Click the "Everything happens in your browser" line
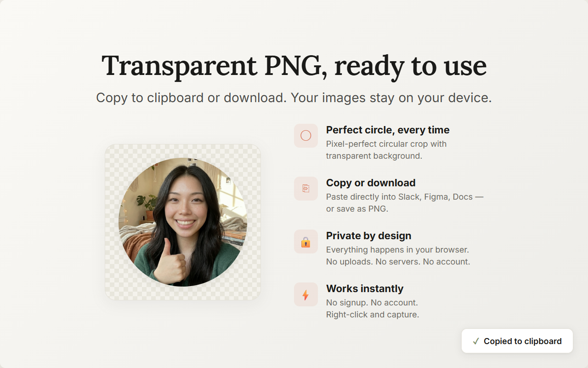This screenshot has width=588, height=368. tap(397, 250)
